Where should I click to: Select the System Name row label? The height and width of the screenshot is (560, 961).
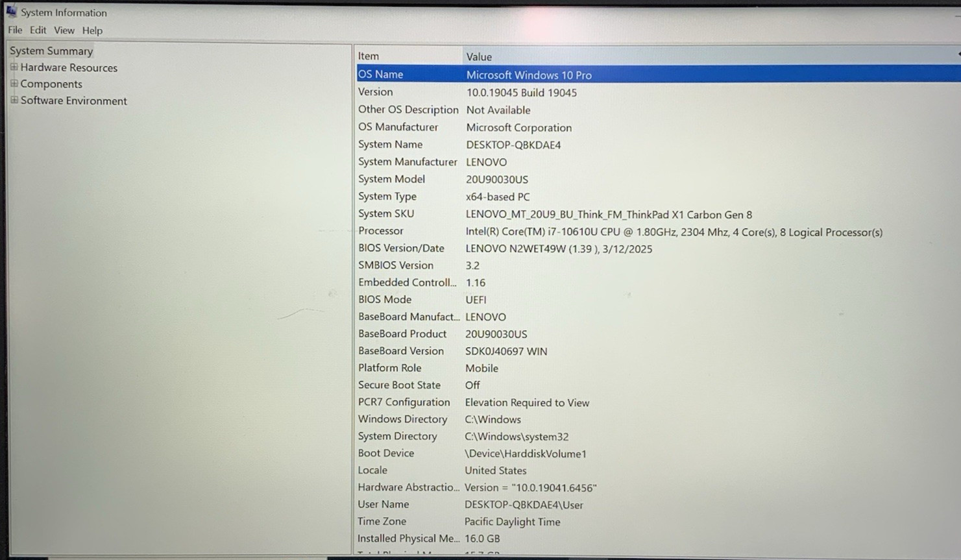(x=390, y=144)
